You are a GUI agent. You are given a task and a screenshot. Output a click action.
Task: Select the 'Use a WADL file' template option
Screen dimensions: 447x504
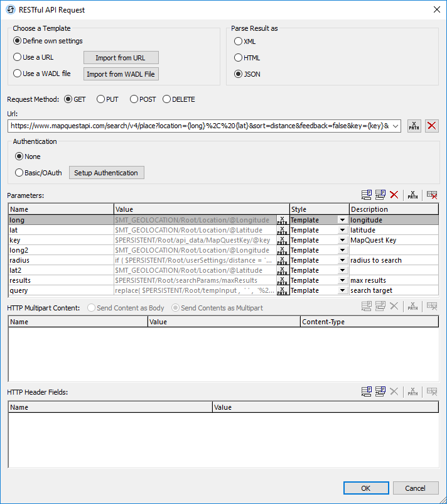click(x=18, y=74)
